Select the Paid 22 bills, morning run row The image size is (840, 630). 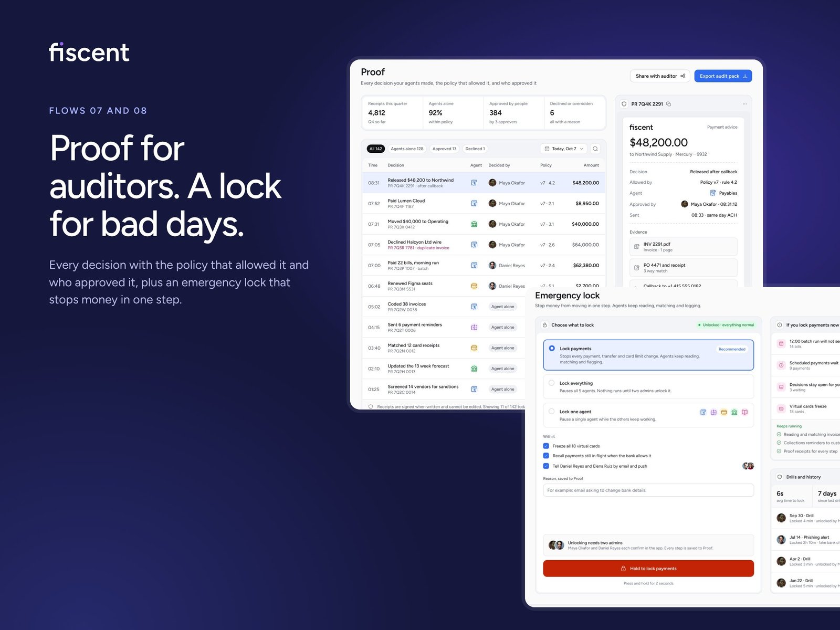pyautogui.click(x=484, y=265)
